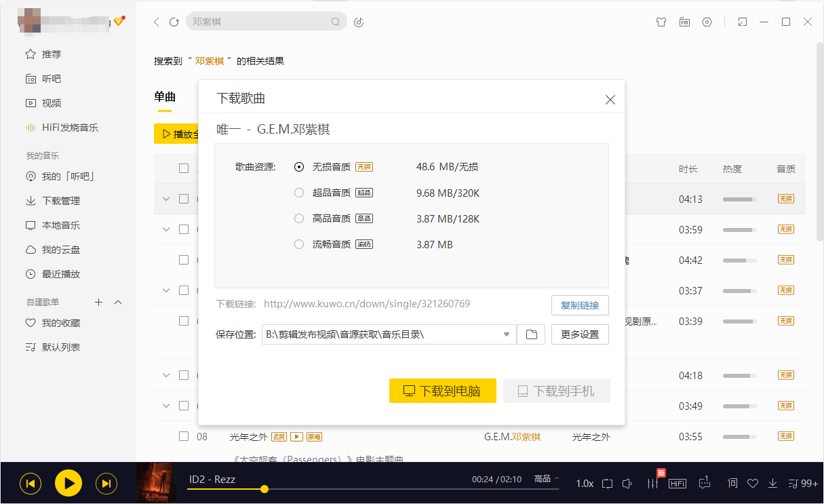
Task: Add a new playlist with plus icon
Action: click(98, 302)
